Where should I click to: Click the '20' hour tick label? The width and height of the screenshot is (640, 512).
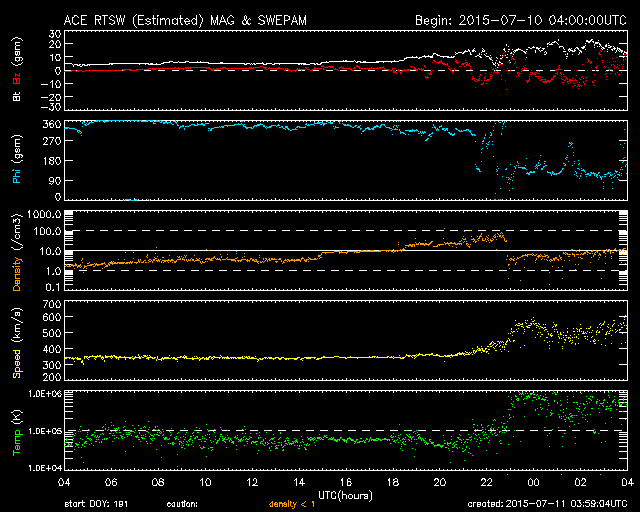click(x=440, y=483)
